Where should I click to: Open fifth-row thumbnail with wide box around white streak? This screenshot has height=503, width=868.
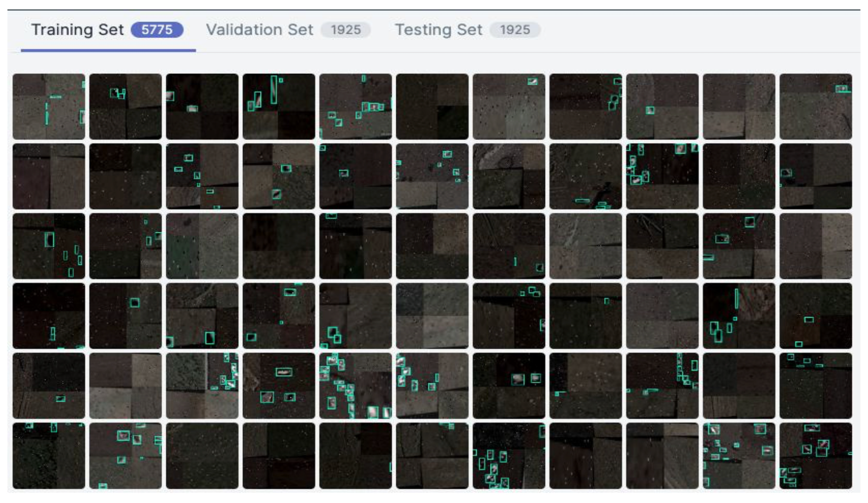[x=279, y=385]
